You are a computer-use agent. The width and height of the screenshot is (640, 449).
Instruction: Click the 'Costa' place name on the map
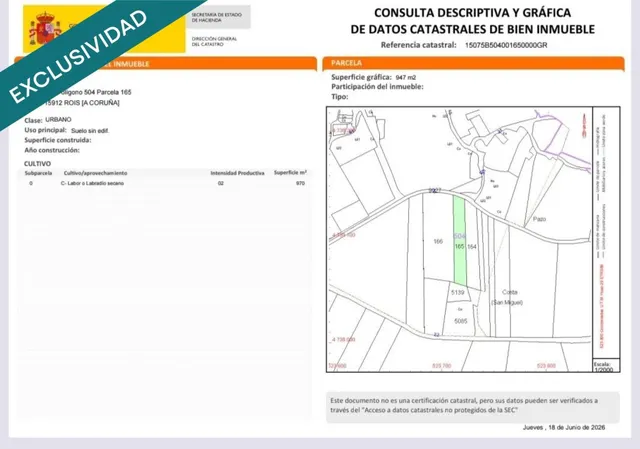coord(510,292)
